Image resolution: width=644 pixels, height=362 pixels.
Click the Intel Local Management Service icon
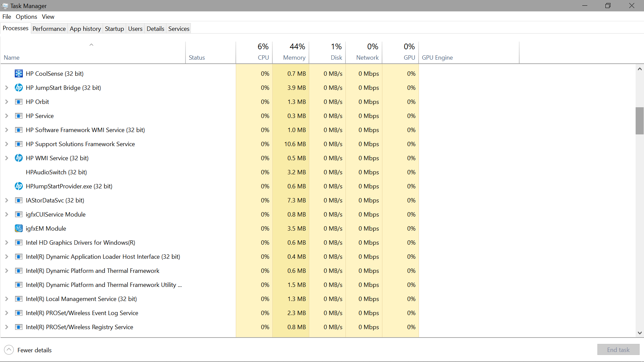click(x=19, y=299)
